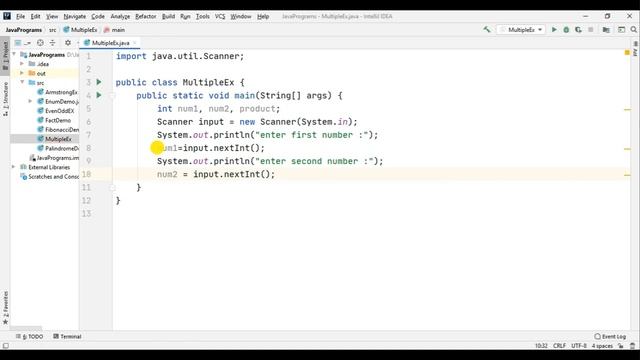The width and height of the screenshot is (640, 360).
Task: Click the yellow inspection indicator at editor top right
Action: click(627, 53)
